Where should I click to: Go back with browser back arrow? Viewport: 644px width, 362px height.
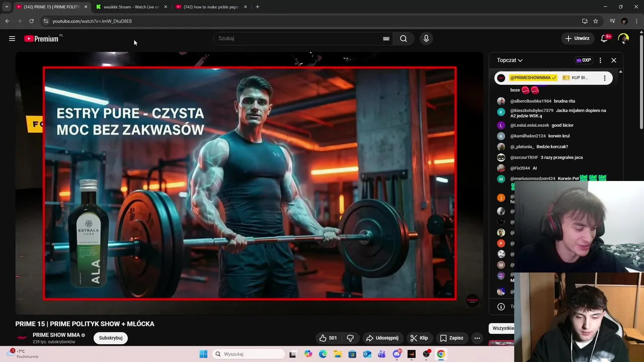(7, 21)
